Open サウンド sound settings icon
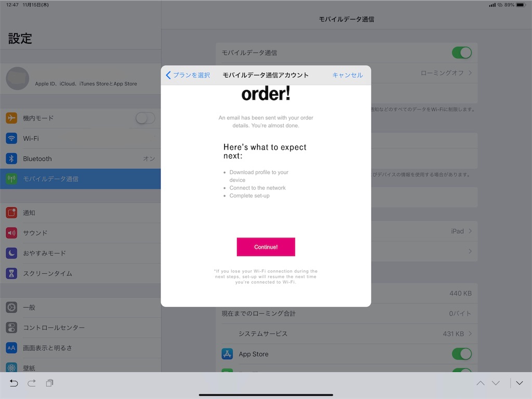The height and width of the screenshot is (399, 532). point(11,233)
